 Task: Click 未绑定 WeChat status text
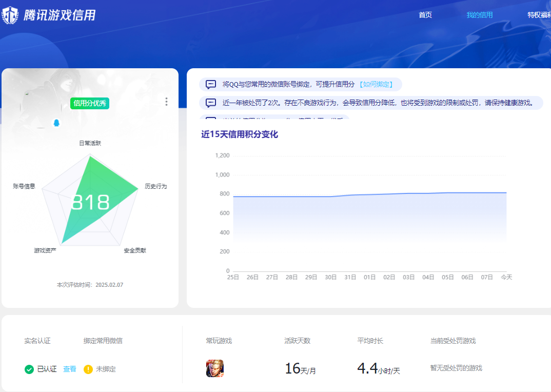point(106,369)
